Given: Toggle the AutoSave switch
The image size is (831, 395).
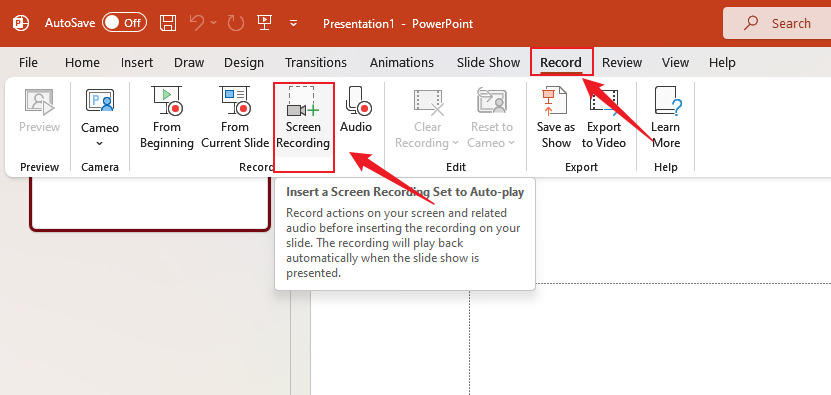Looking at the screenshot, I should 125,23.
